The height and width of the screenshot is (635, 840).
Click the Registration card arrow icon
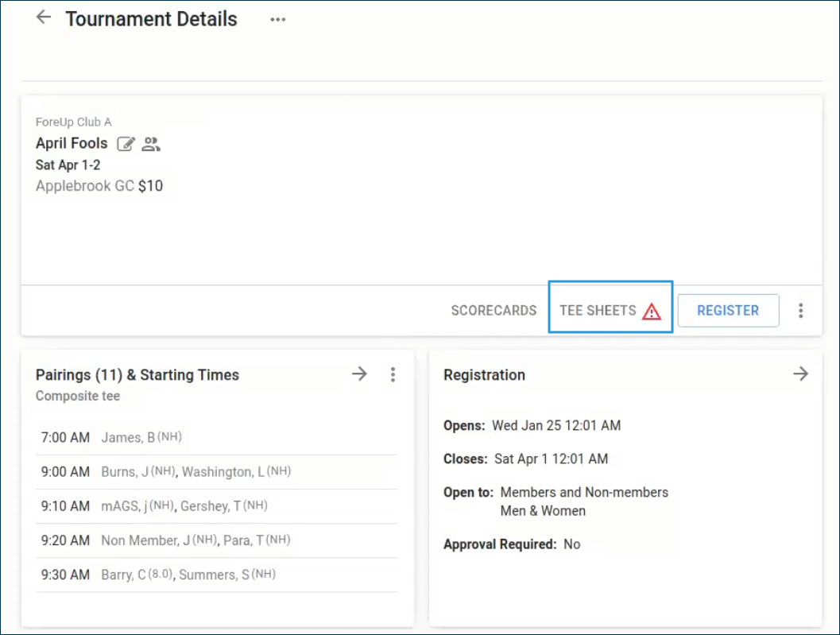click(800, 374)
